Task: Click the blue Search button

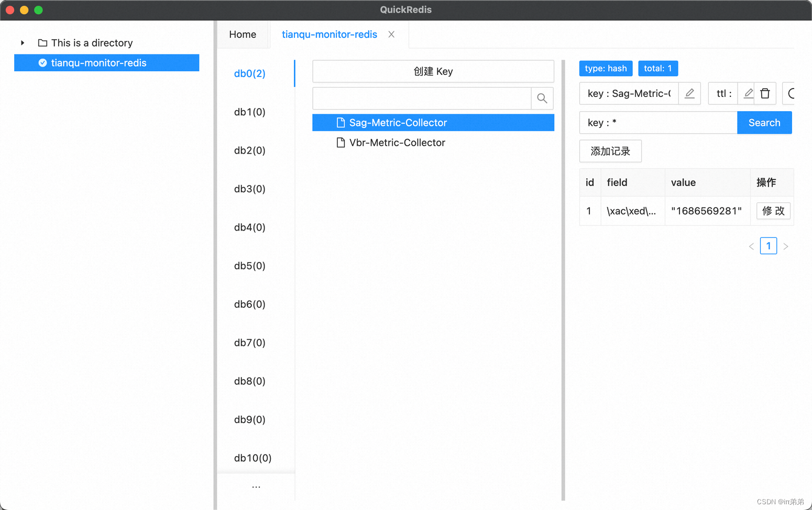Action: click(764, 123)
